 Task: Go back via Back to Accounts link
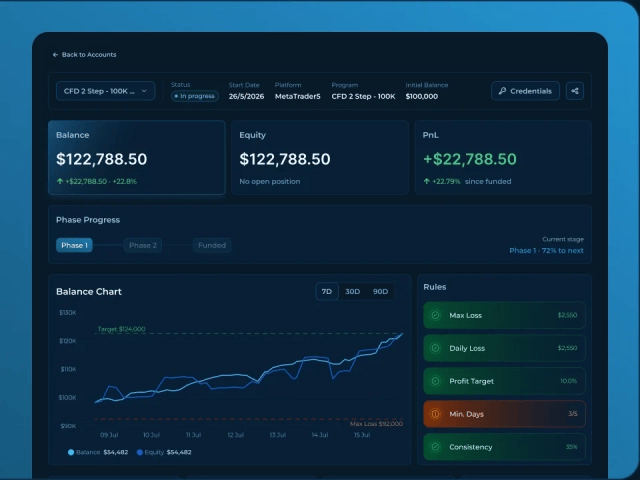coord(84,55)
